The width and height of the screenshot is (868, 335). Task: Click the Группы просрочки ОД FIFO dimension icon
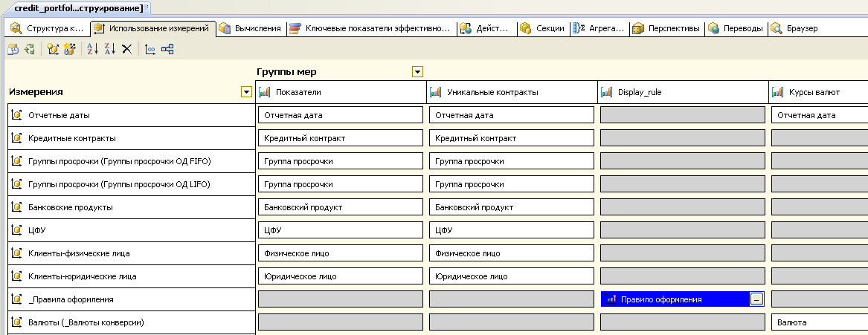coord(16,161)
